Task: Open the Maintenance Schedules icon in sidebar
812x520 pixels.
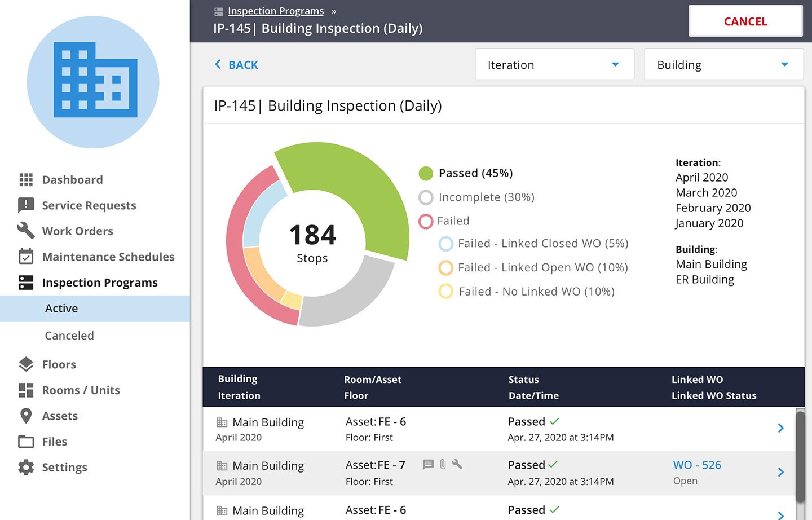Action: pos(25,257)
